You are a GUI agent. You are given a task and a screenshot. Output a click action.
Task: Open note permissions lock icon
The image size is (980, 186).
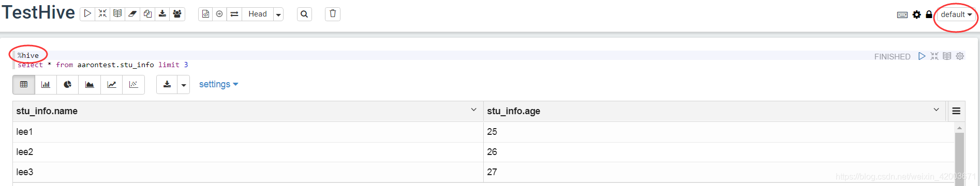pyautogui.click(x=929, y=14)
